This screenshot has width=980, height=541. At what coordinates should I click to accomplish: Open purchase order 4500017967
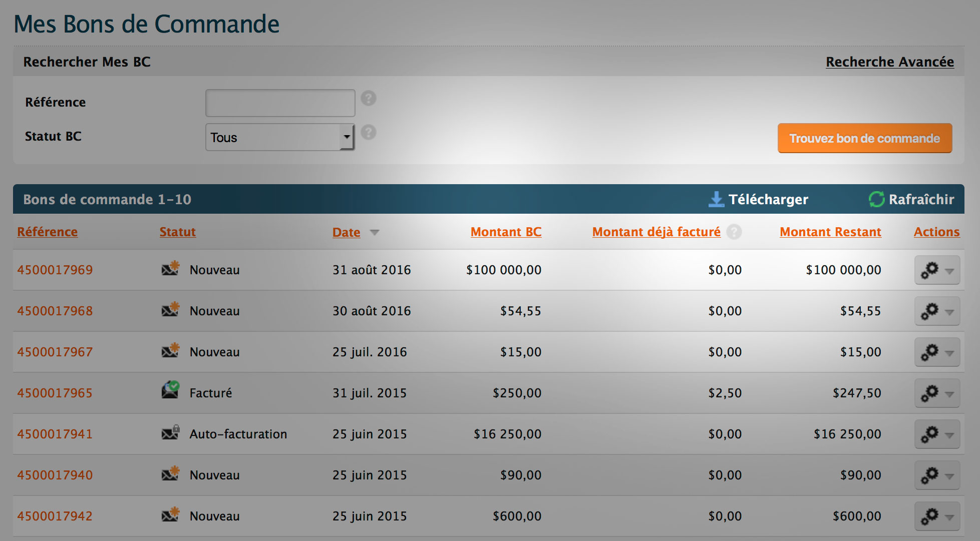pyautogui.click(x=55, y=352)
